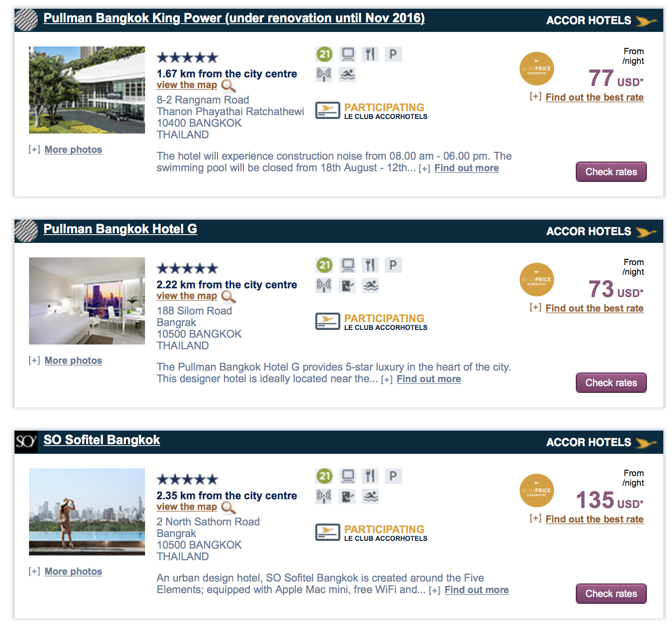672x628 pixels.
Task: Click the WiFi icon for Pullman King Power
Action: (323, 74)
